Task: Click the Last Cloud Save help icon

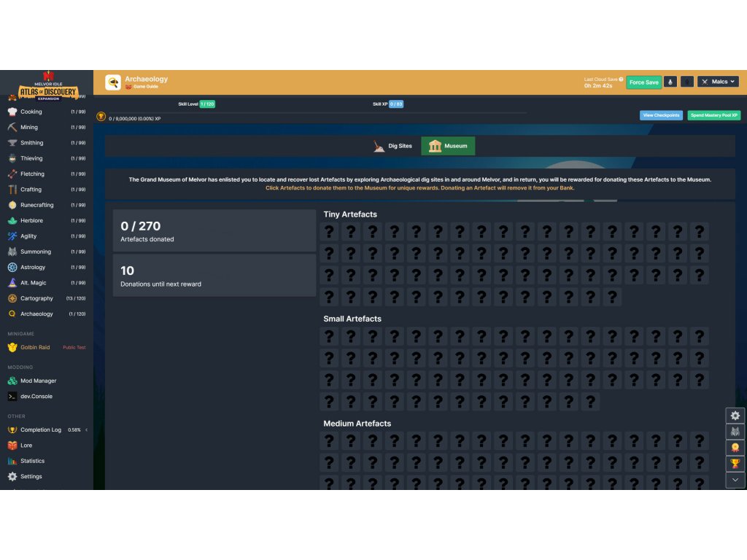Action: click(x=621, y=79)
